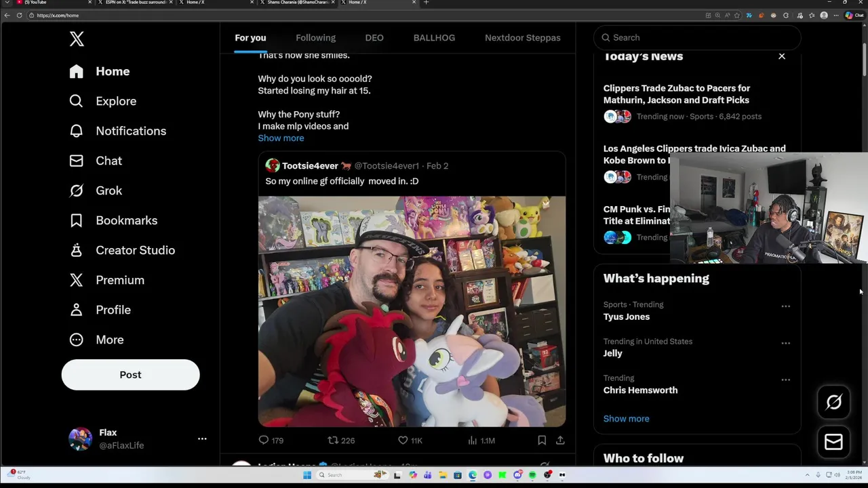Screen dimensions: 868x488
Task: Open the Flax account avatar
Action: point(81,439)
